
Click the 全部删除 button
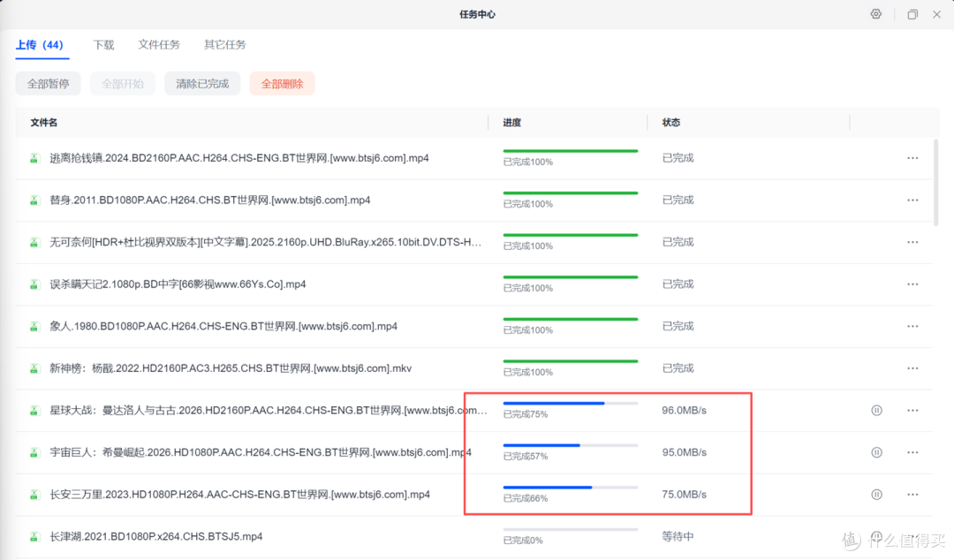pyautogui.click(x=282, y=84)
